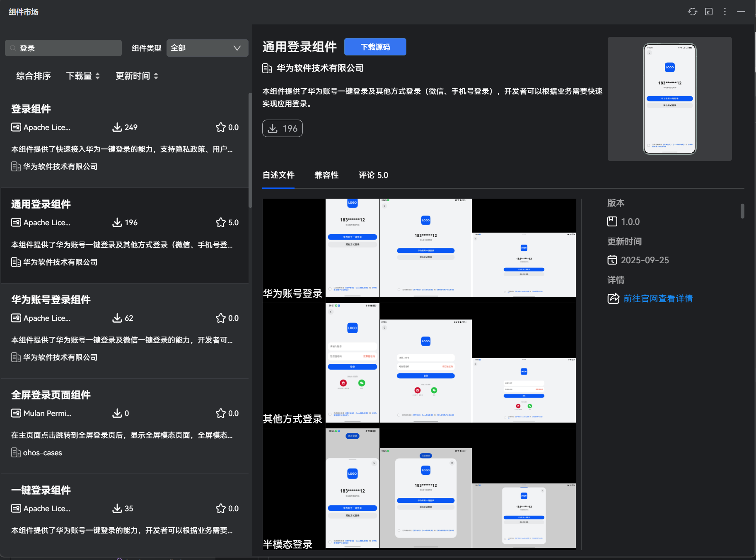Click the download icon of 华为账号登录组件
Image resolution: width=756 pixels, height=560 pixels.
tap(117, 318)
